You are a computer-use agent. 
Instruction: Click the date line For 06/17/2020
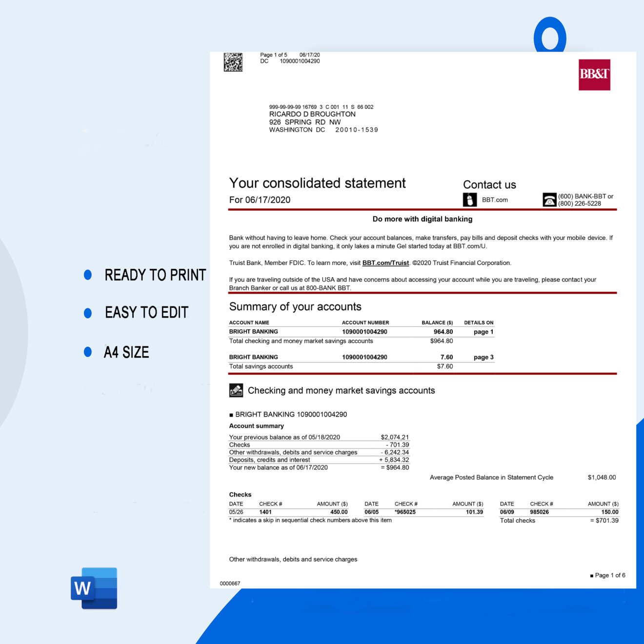260,200
